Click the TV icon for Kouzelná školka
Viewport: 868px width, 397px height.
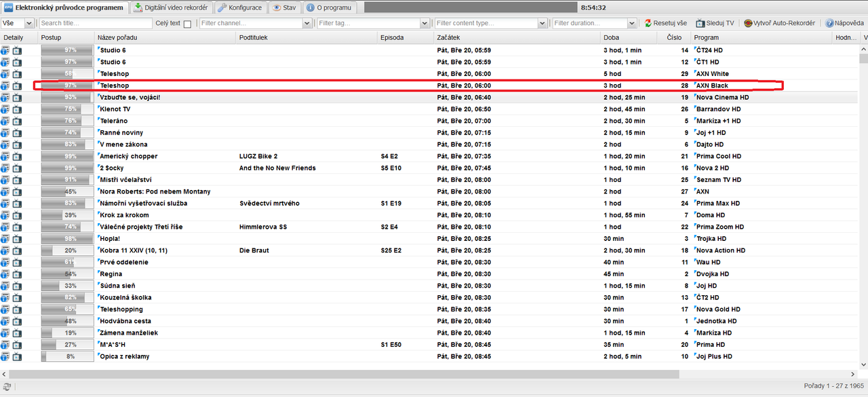tap(17, 298)
